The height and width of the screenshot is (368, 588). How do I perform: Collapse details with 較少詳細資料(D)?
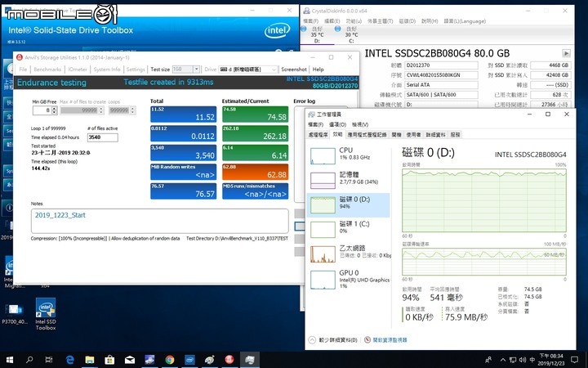(333, 340)
